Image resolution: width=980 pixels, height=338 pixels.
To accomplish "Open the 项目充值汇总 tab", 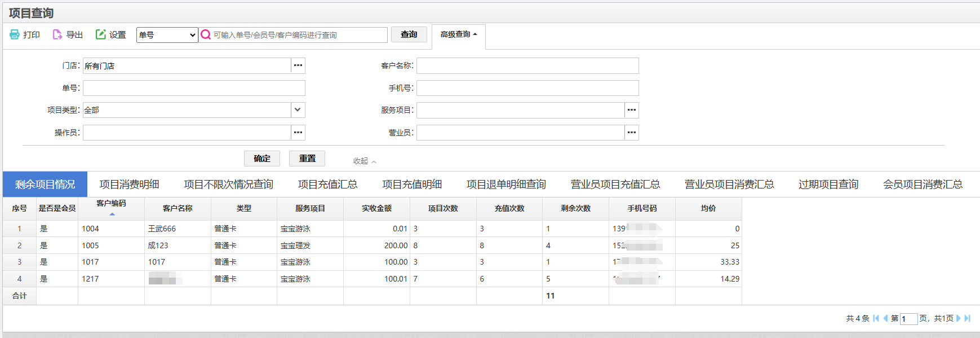I will [x=327, y=185].
